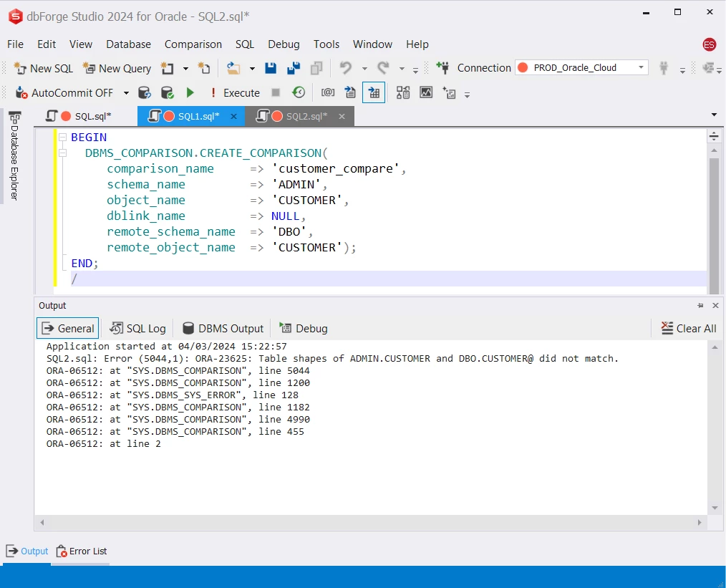Viewport: 726px width, 588px height.
Task: Toggle the highlighted results grid icon
Action: pos(374,93)
